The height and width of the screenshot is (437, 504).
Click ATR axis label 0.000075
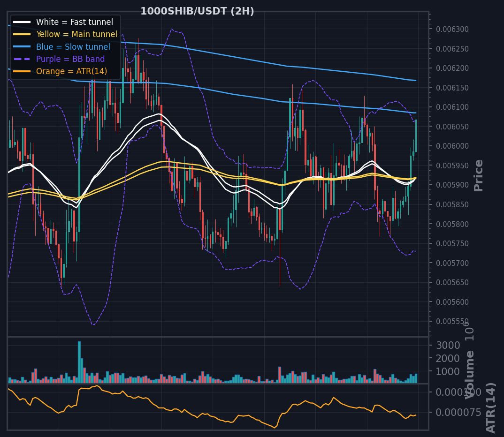coord(458,412)
